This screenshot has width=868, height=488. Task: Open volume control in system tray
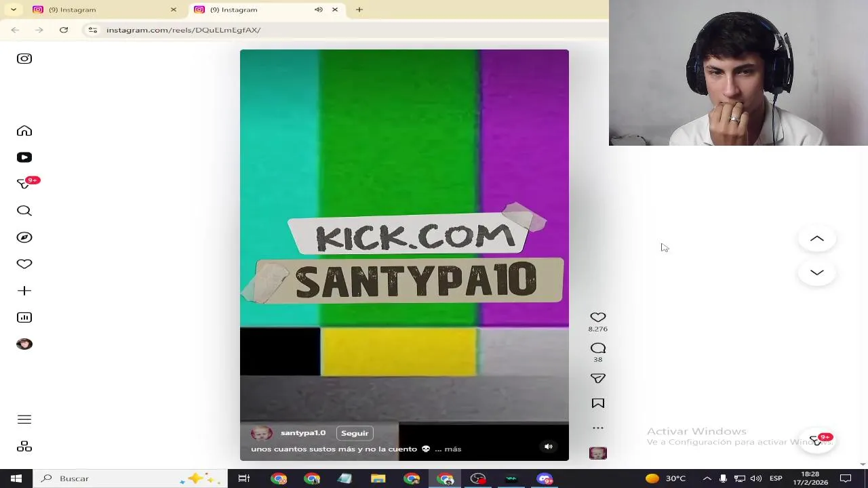pyautogui.click(x=756, y=479)
